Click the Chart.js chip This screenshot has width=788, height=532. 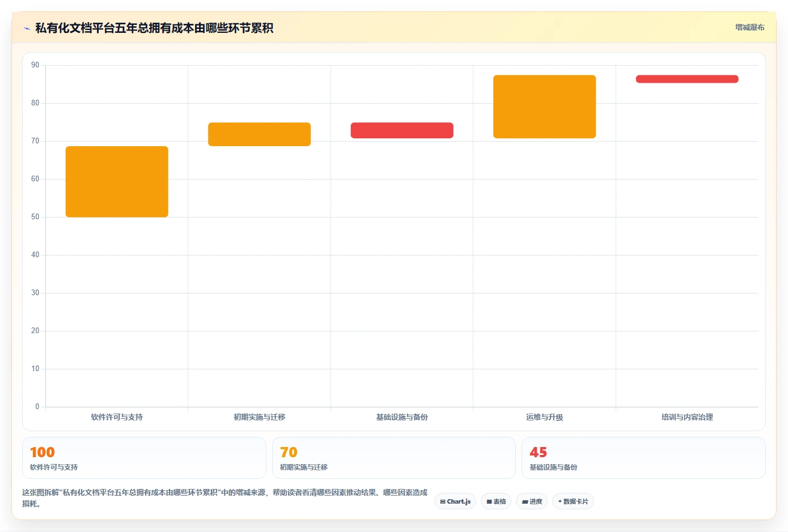coord(455,501)
